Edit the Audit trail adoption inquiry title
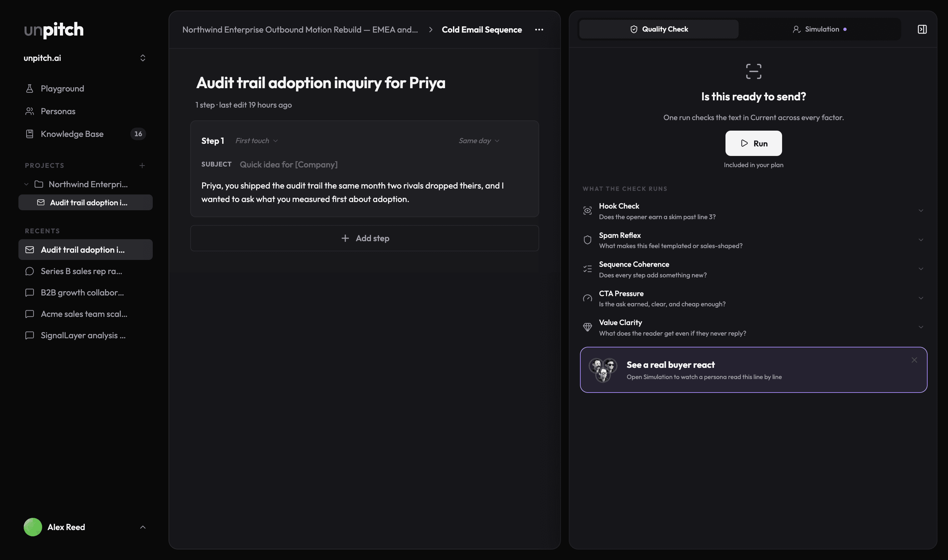Screen dimensions: 948x560 pyautogui.click(x=321, y=83)
